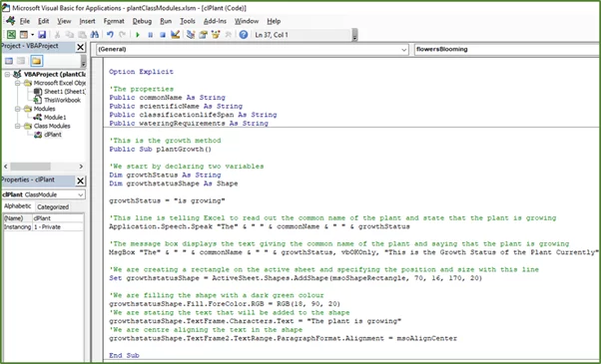Toggle Folders view in Project panel
This screenshot has height=364, width=601.
pyautogui.click(x=36, y=61)
